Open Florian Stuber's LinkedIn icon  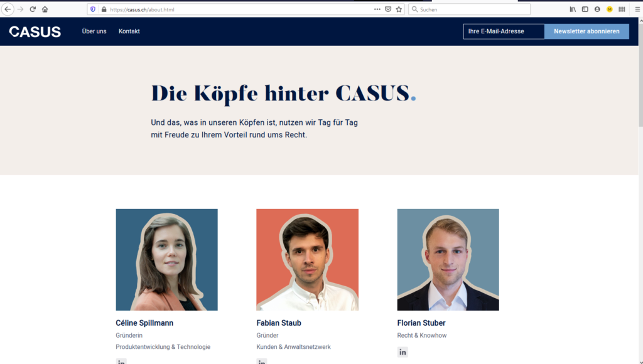pos(403,352)
